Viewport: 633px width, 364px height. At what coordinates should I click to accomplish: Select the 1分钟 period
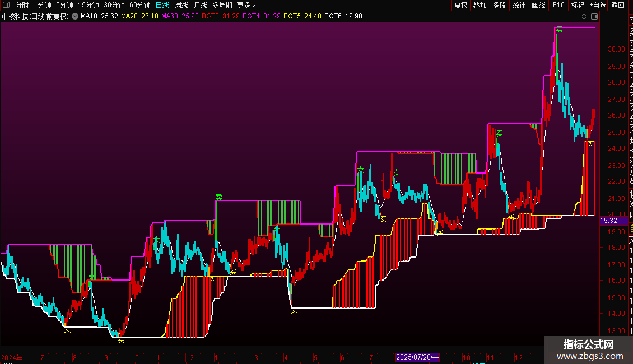tap(43, 5)
